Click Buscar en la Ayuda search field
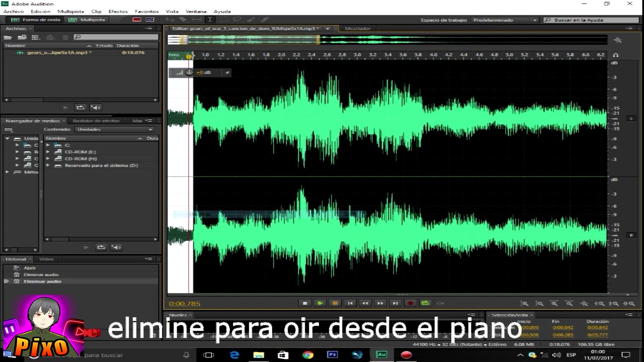This screenshot has width=644, height=362. pyautogui.click(x=592, y=20)
